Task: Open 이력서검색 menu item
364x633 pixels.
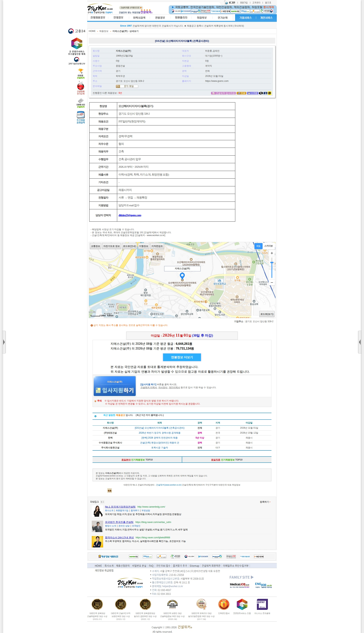Action: 139,17
